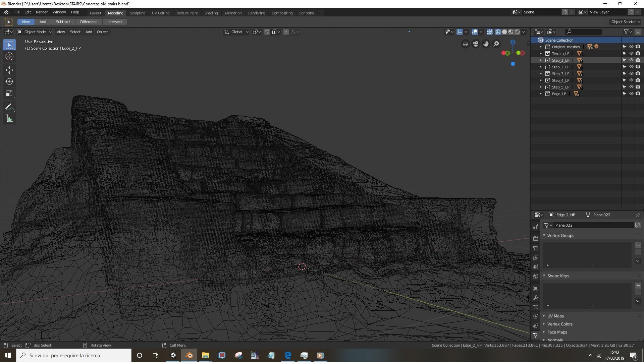Toggle show overlays button
Screen dimensions: 644x362
coord(475,32)
